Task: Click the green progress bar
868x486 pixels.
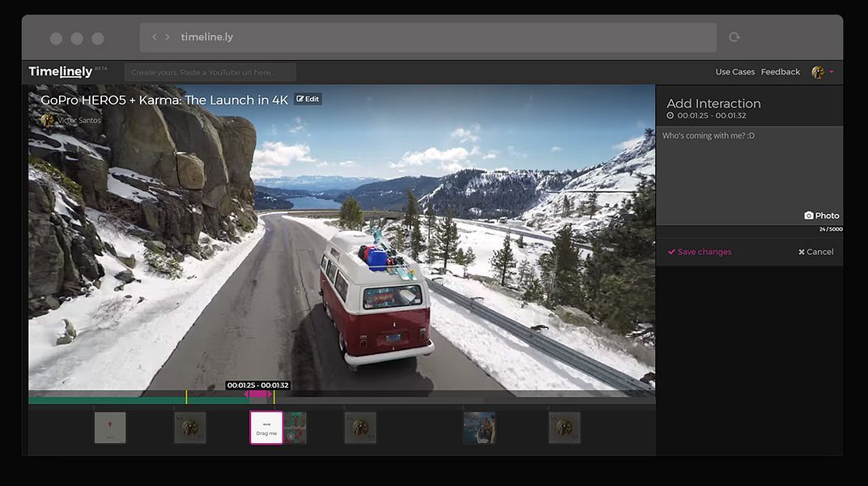Action: [138, 400]
